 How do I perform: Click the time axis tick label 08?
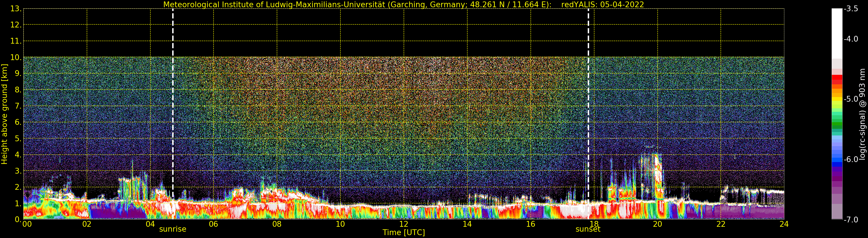pyautogui.click(x=277, y=224)
